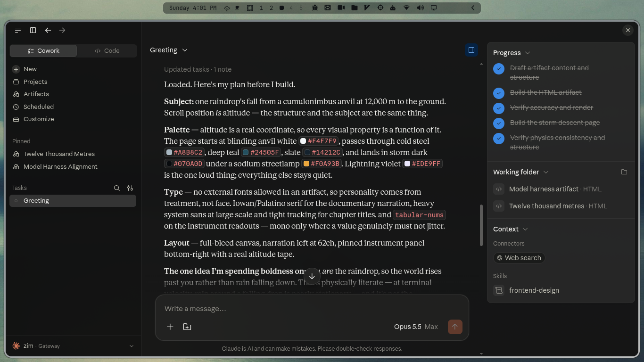
Task: Click the system tray volume icon
Action: 420,8
